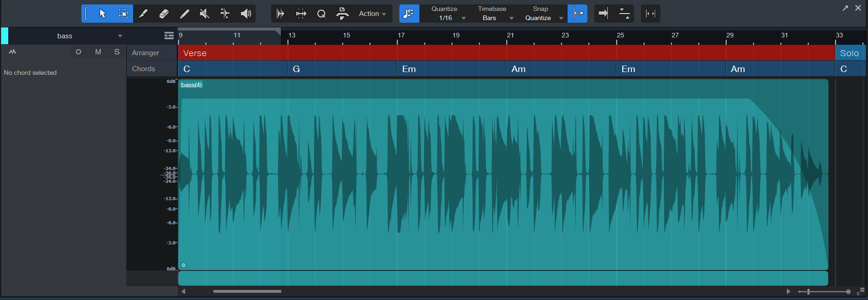Click the event gear icon on bass(4)
This screenshot has height=300, width=868.
184,265
